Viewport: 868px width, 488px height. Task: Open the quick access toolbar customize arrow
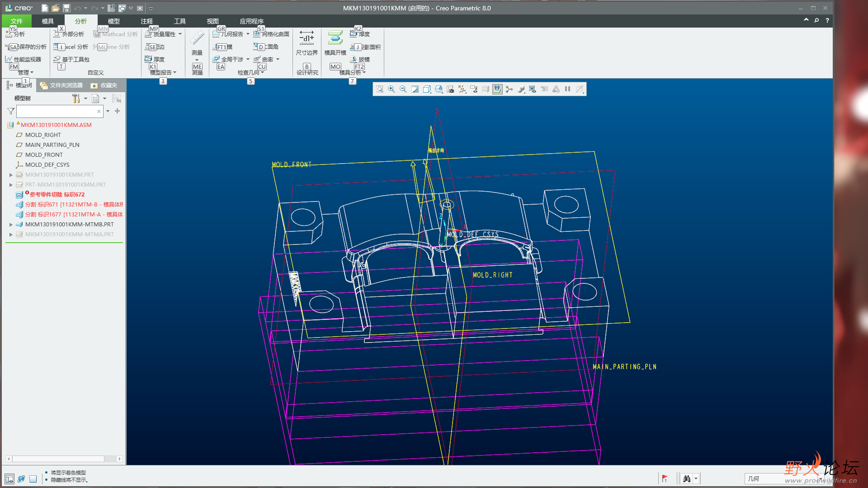pos(151,8)
